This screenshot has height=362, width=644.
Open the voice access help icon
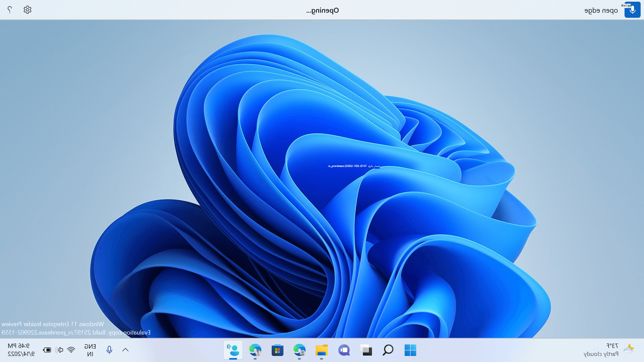tap(10, 10)
